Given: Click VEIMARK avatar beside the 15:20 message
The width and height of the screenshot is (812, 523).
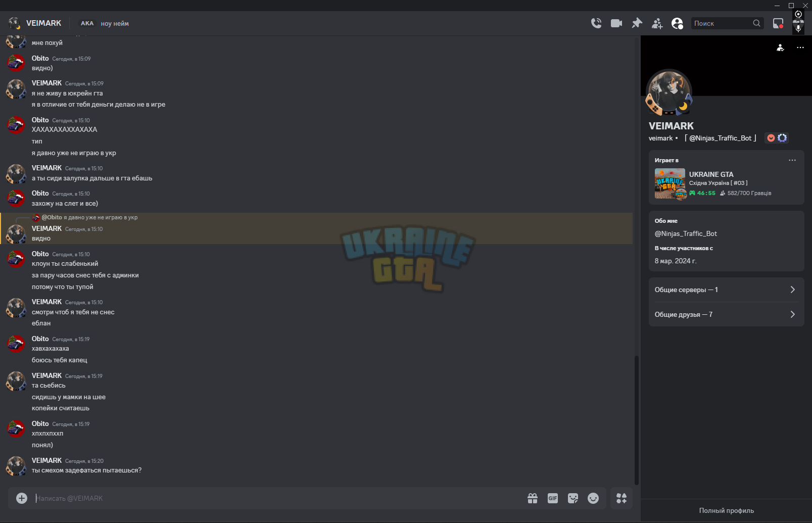Looking at the screenshot, I should pyautogui.click(x=16, y=466).
